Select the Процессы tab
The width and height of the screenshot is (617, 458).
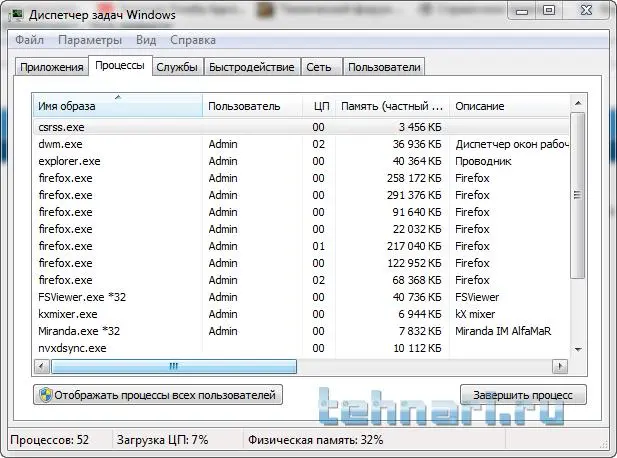[120, 65]
